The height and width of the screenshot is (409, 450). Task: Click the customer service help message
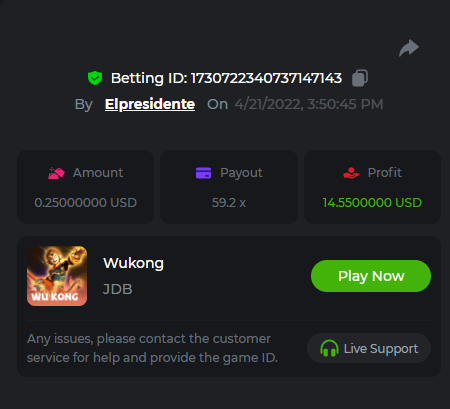[152, 348]
